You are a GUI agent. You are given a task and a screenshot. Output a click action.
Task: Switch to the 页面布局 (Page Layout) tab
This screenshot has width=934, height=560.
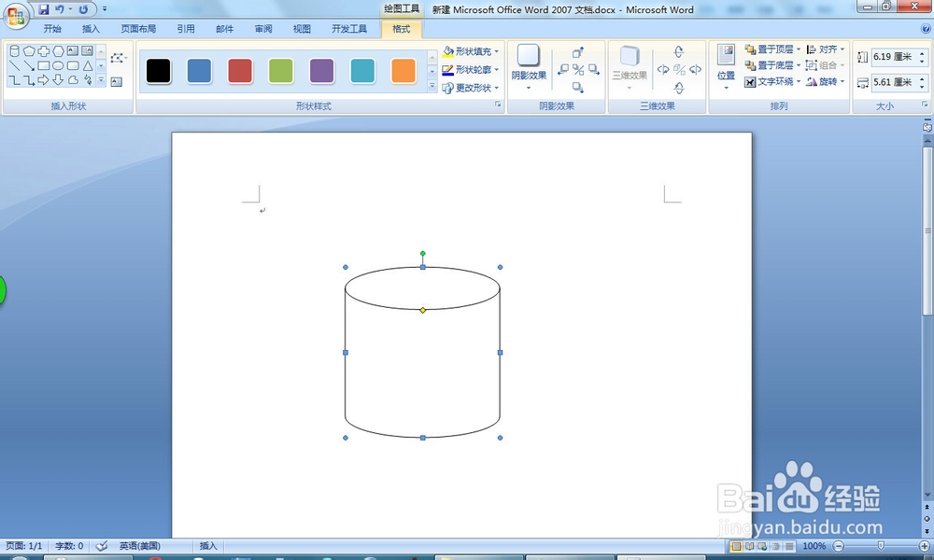click(138, 29)
